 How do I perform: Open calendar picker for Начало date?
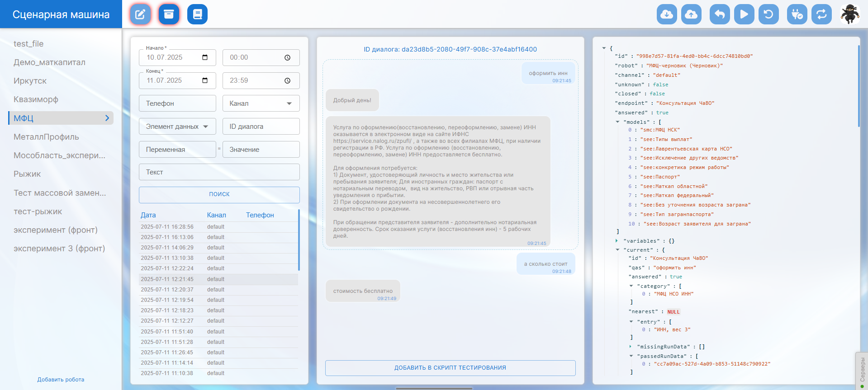click(x=205, y=57)
